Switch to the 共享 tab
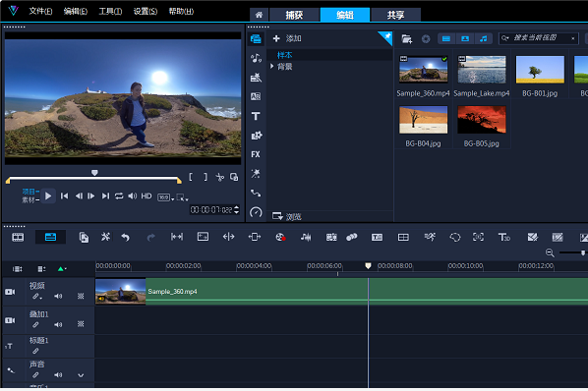This screenshot has height=391, width=588. coord(395,15)
